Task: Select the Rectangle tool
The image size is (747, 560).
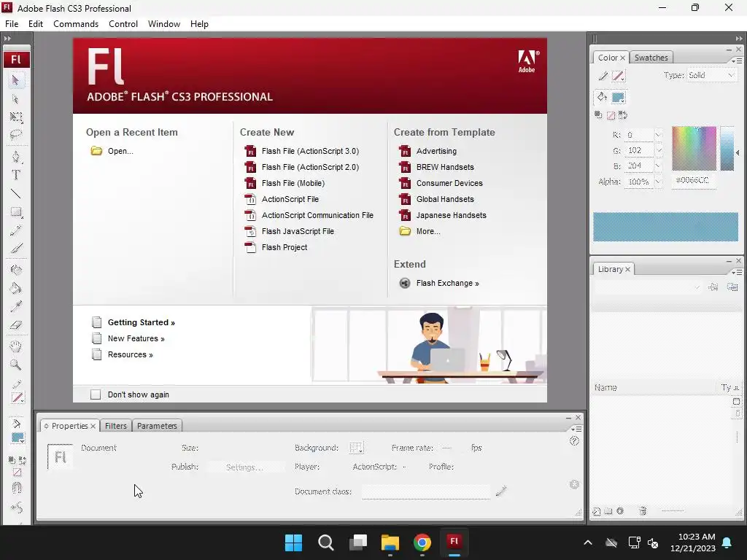Action: pyautogui.click(x=16, y=212)
